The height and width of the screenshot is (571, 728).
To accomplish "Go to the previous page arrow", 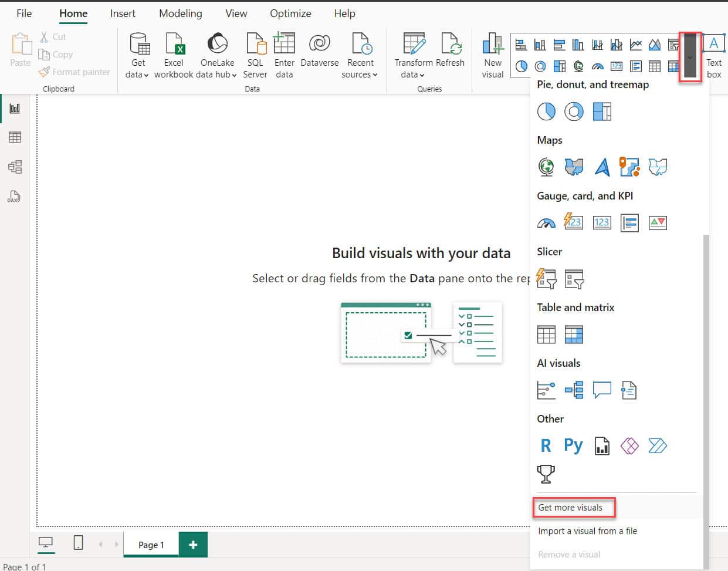I will pyautogui.click(x=100, y=544).
